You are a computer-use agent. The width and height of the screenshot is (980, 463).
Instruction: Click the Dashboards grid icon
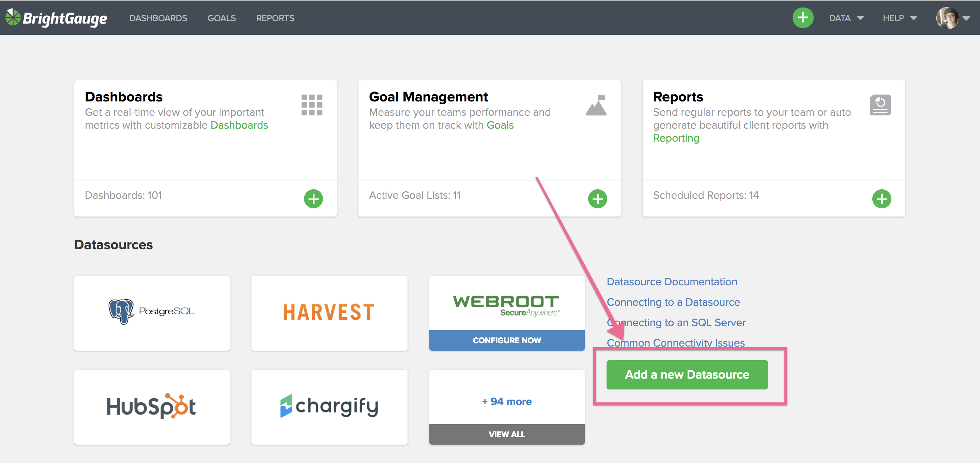311,105
